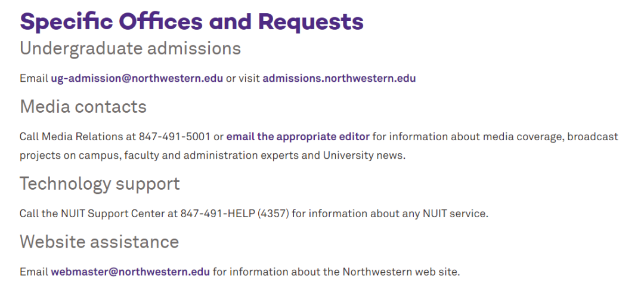Click the 'Undergraduate admissions' subheading
The width and height of the screenshot is (644, 293).
pos(130,49)
